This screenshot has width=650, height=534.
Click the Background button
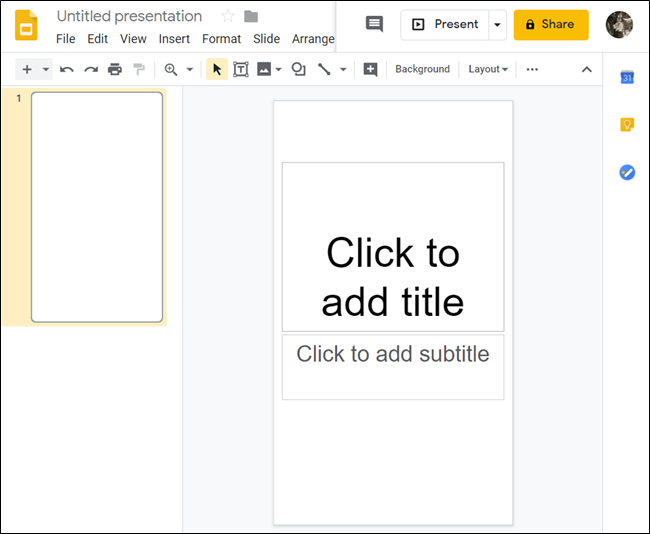point(422,69)
